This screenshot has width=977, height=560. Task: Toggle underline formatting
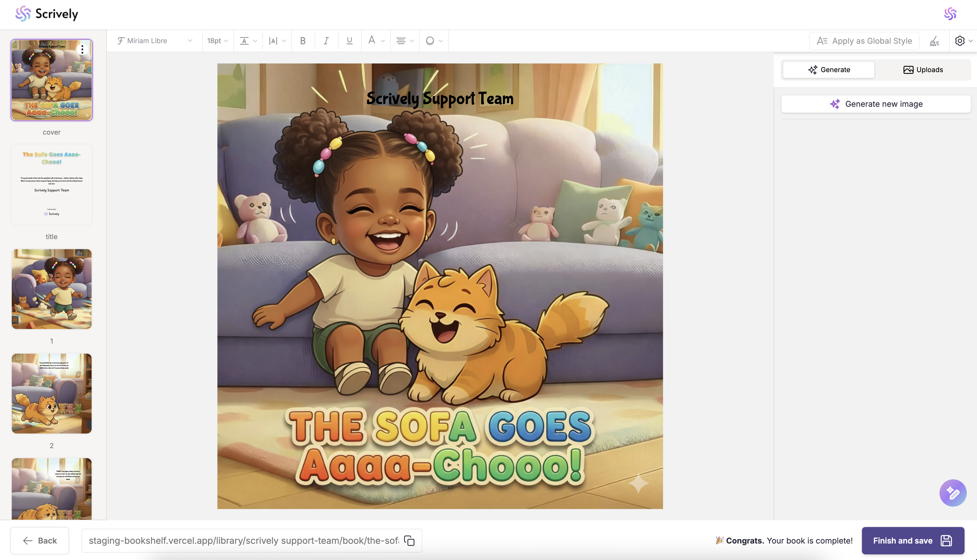pos(349,41)
